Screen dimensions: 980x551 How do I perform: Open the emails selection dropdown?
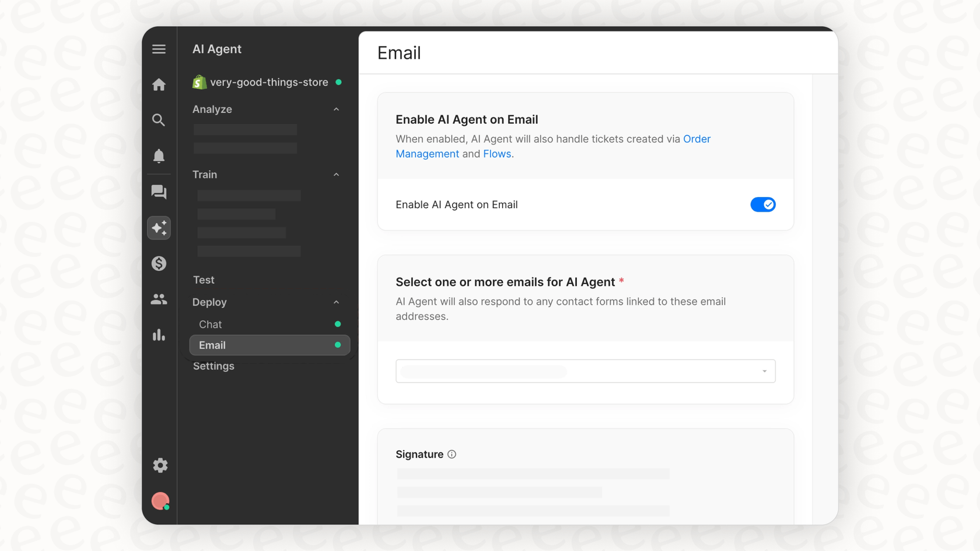(585, 371)
